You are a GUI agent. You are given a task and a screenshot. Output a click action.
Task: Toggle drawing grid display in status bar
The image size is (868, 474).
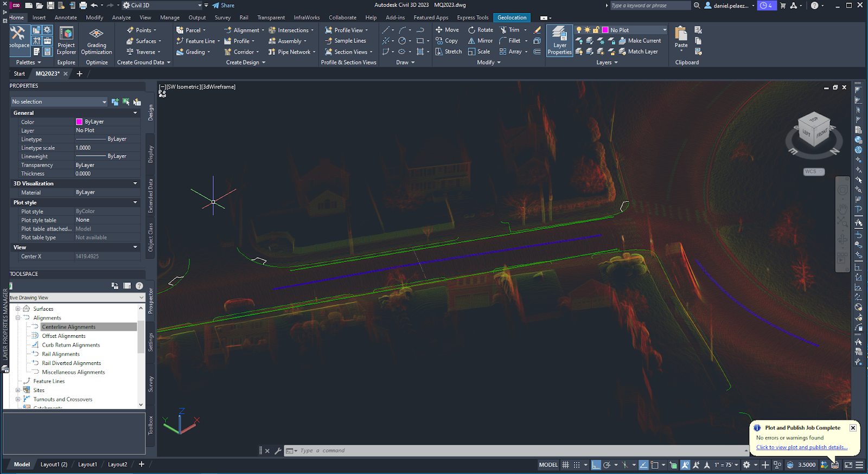[x=565, y=465]
